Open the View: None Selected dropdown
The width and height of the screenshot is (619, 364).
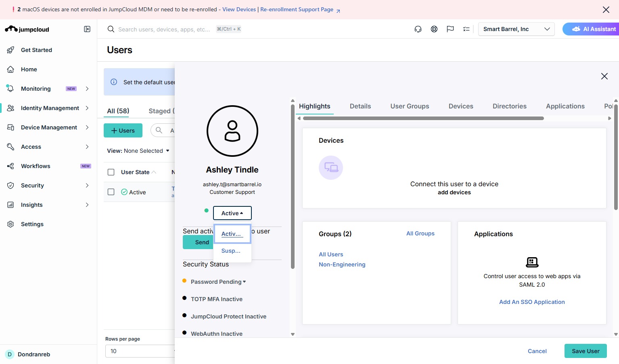[138, 151]
